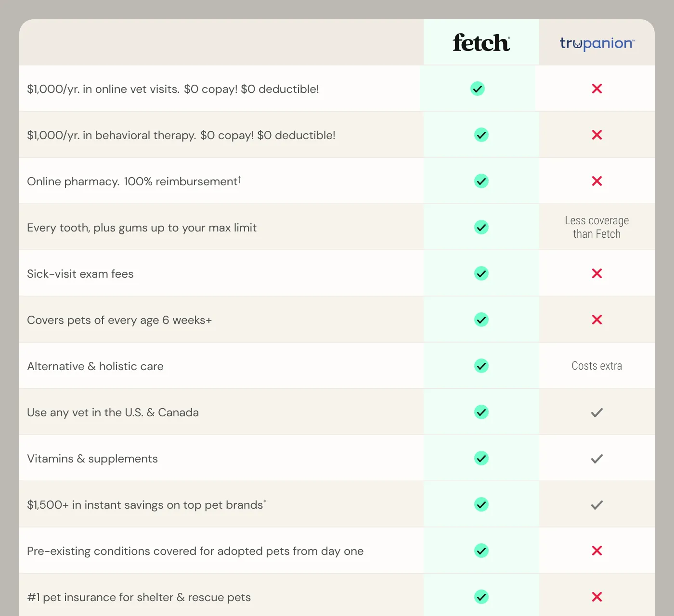Click Fetch checkmark for instant savings row
The height and width of the screenshot is (616, 674).
click(x=481, y=504)
